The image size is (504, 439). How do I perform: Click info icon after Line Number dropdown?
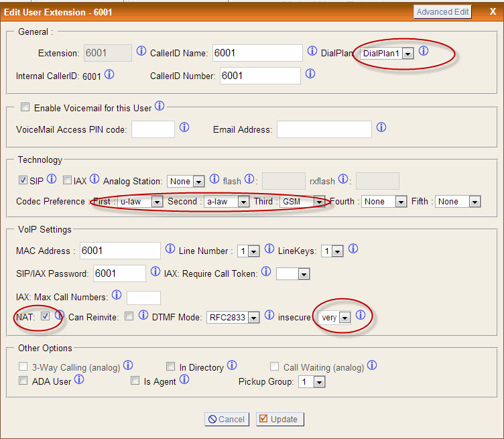tap(269, 249)
